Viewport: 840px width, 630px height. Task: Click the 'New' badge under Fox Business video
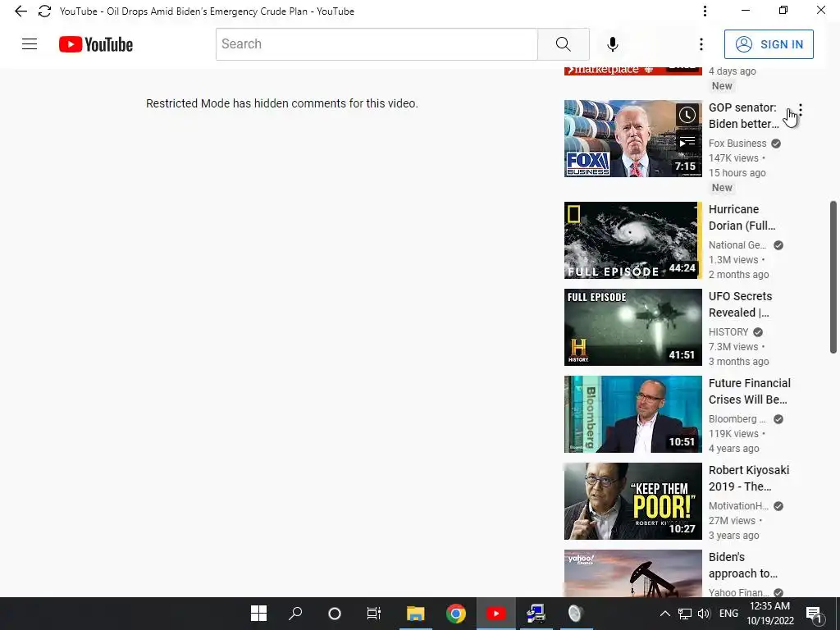(722, 188)
